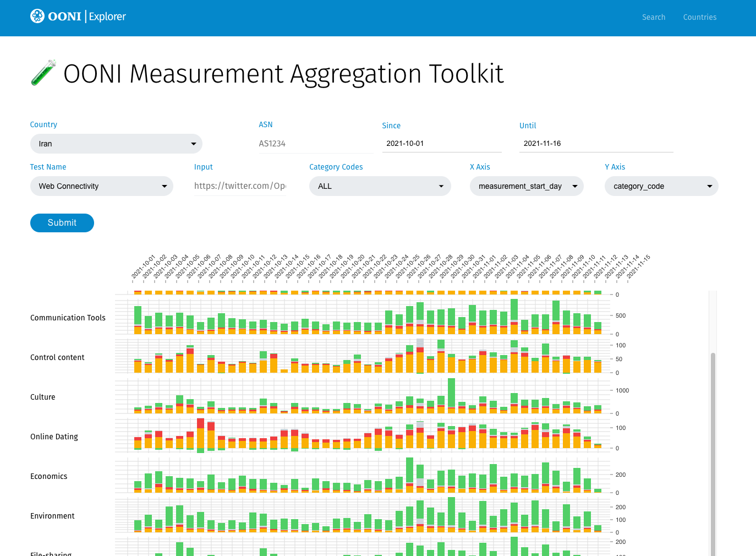The image size is (756, 556).
Task: Open the Category Codes dropdown
Action: tap(380, 186)
